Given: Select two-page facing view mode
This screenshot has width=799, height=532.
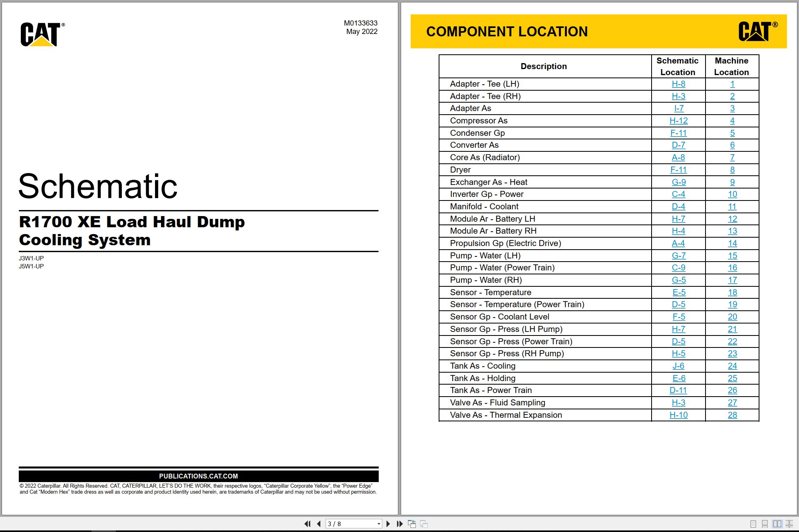Looking at the screenshot, I should click(777, 524).
